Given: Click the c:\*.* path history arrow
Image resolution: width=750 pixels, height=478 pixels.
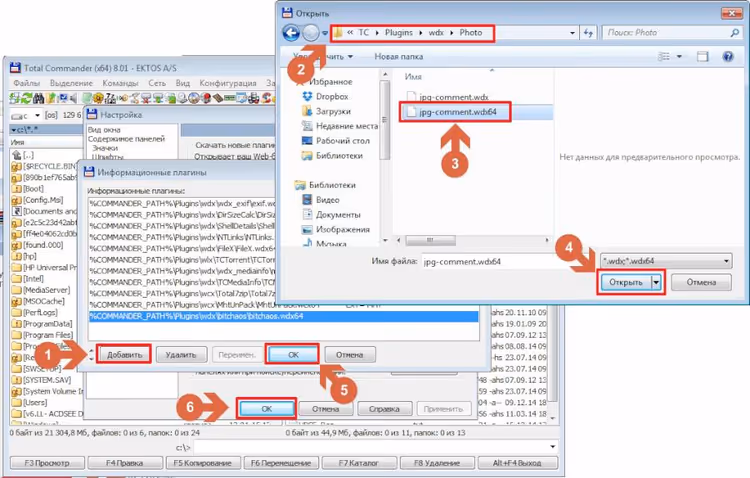Looking at the screenshot, I should [13, 130].
